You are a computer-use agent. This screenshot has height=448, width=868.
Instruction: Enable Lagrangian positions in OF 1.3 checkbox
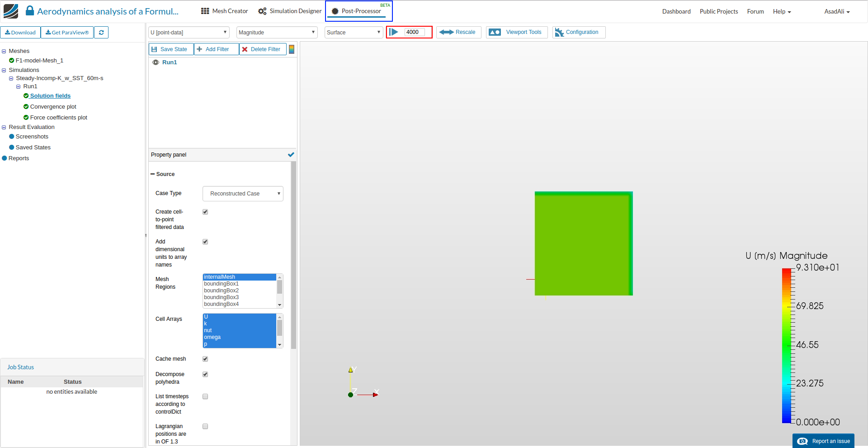click(205, 426)
